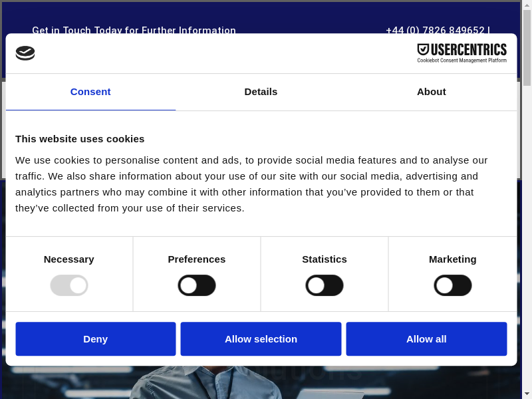The height and width of the screenshot is (399, 532).
Task: Click the This website uses cookies heading
Action: [x=80, y=139]
